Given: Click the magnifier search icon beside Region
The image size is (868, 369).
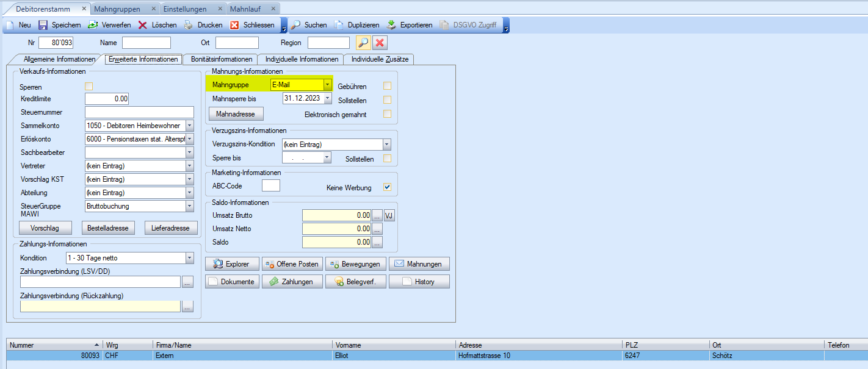Looking at the screenshot, I should 363,43.
